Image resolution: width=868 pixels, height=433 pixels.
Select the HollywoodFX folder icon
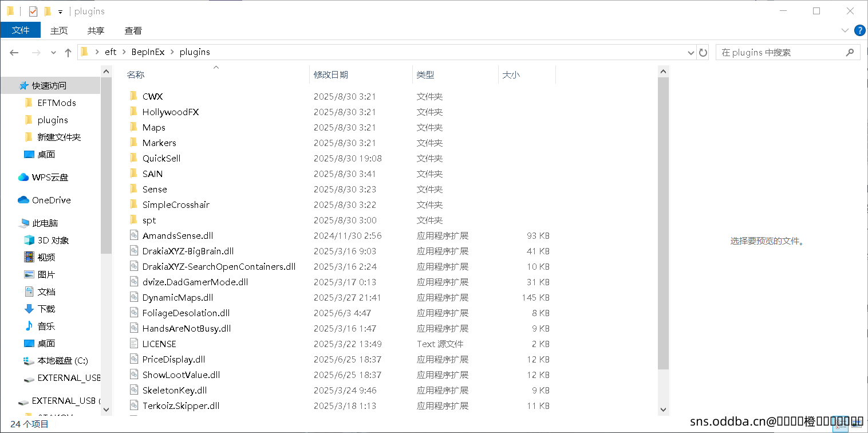[133, 111]
